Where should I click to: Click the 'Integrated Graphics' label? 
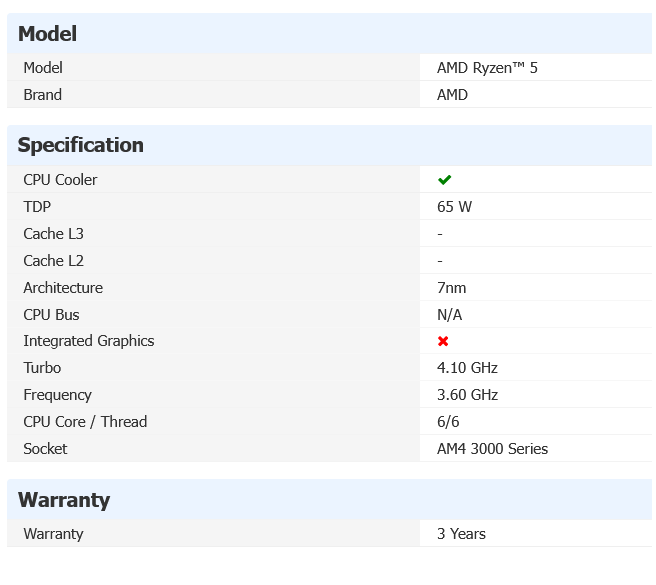click(89, 341)
